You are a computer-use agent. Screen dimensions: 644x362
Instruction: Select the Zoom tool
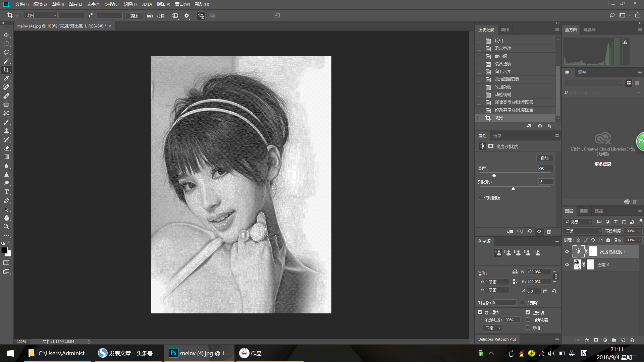(x=6, y=227)
